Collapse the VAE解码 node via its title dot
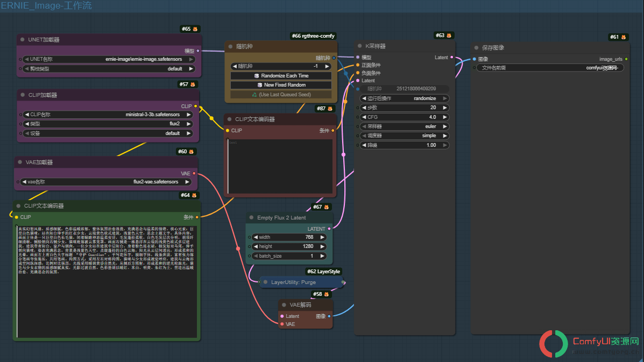This screenshot has width=644, height=362. [284, 305]
